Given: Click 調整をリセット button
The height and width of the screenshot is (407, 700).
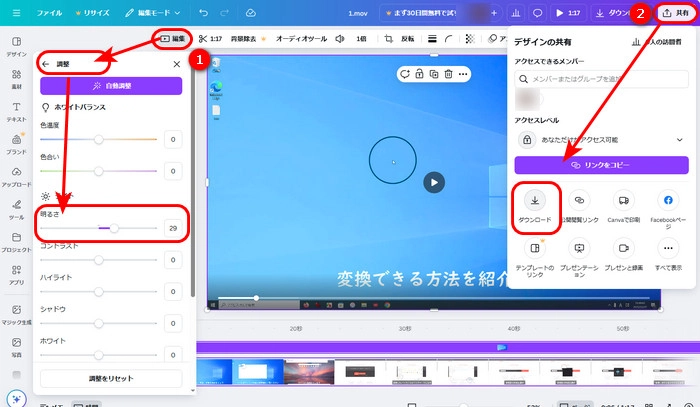Looking at the screenshot, I should click(111, 378).
